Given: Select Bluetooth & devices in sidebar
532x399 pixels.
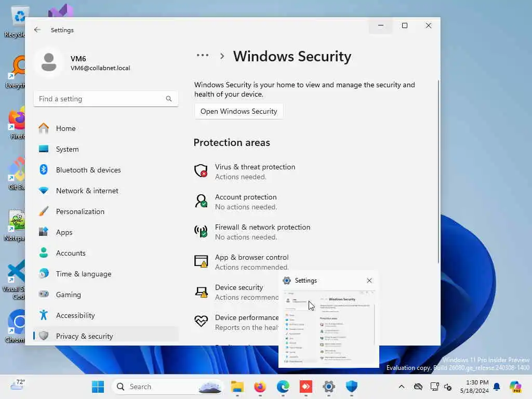Looking at the screenshot, I should [x=106, y=170].
